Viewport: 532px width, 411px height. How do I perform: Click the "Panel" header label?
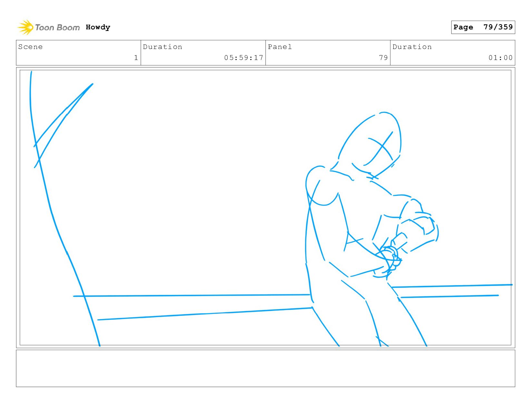click(280, 47)
